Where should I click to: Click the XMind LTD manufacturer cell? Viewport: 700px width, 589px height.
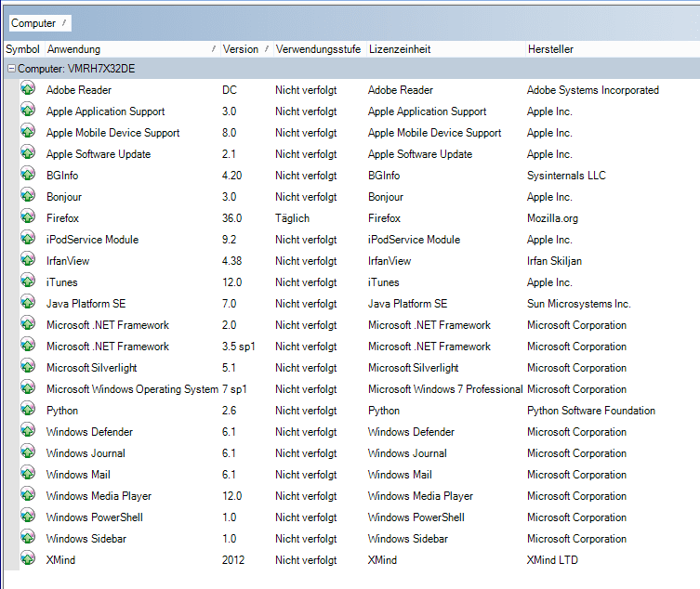point(552,560)
